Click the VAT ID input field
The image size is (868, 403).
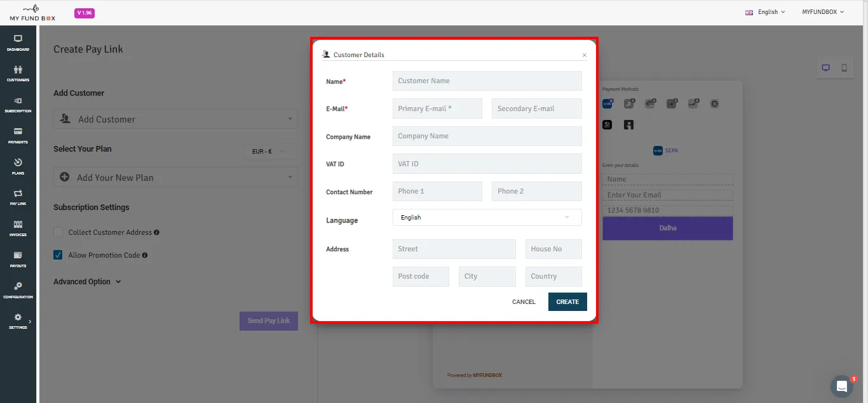[x=487, y=164]
